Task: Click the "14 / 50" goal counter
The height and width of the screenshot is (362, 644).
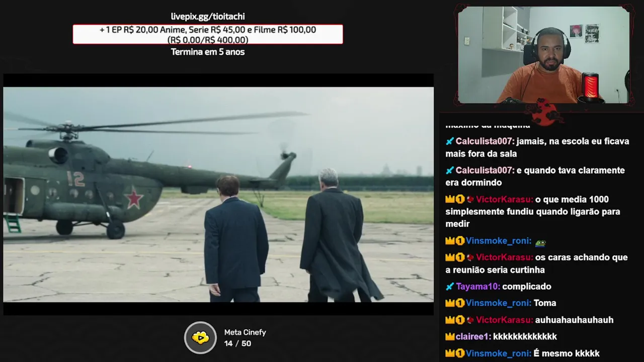Action: pyautogui.click(x=237, y=343)
